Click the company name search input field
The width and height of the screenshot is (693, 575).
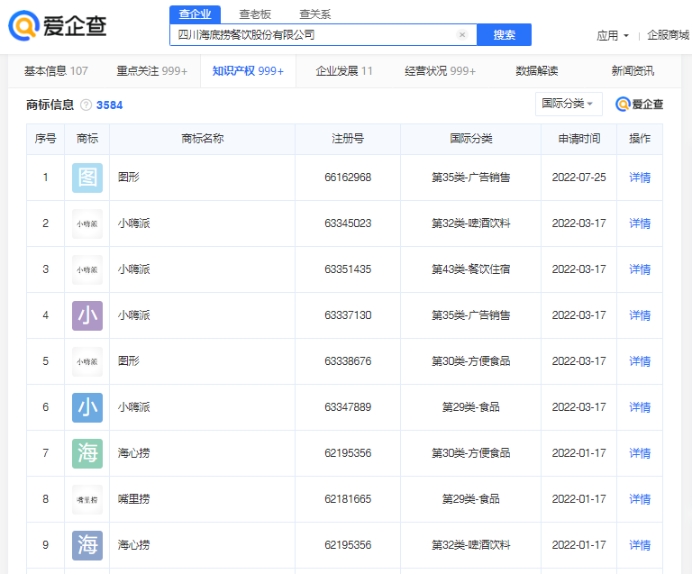point(310,35)
